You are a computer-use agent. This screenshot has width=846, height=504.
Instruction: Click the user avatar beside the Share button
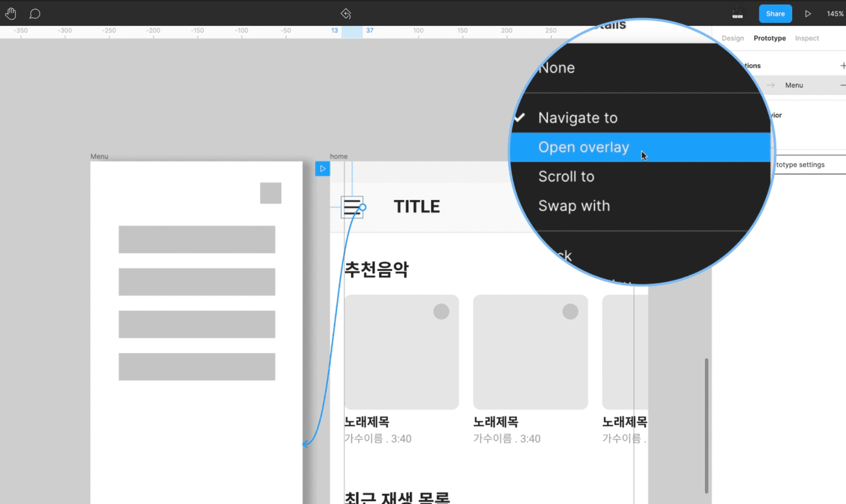(737, 13)
